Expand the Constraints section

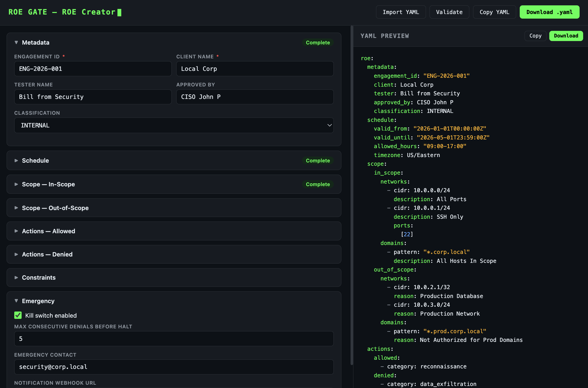(39, 277)
